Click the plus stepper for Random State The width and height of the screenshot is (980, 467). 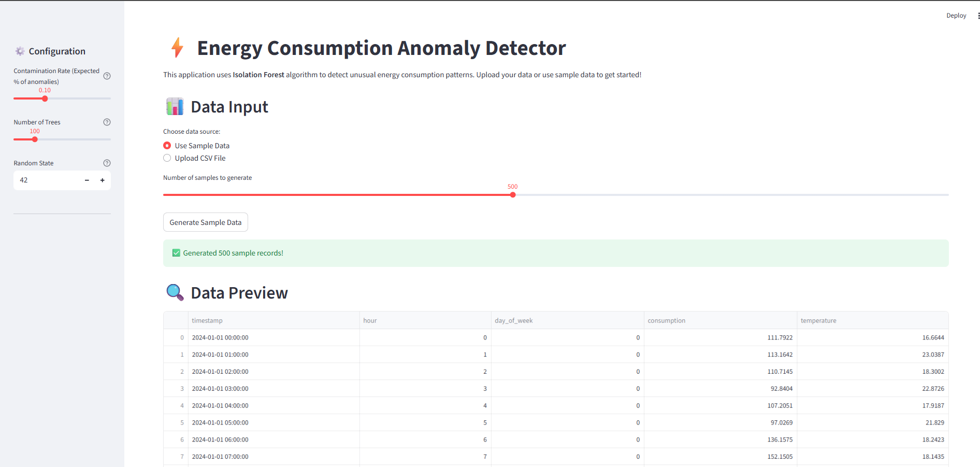point(103,180)
